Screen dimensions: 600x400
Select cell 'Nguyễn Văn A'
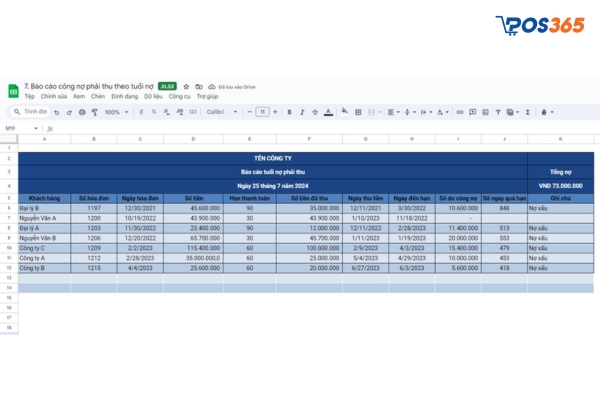[x=44, y=218]
